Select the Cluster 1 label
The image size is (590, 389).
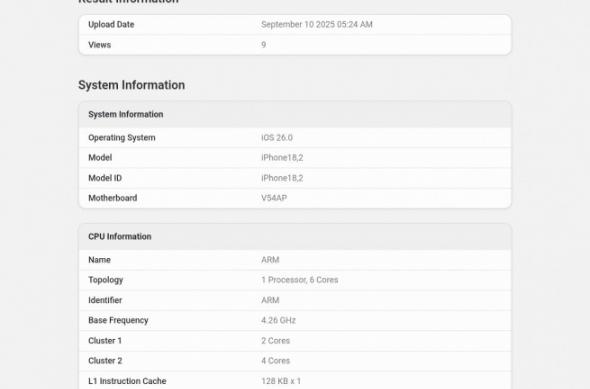105,340
